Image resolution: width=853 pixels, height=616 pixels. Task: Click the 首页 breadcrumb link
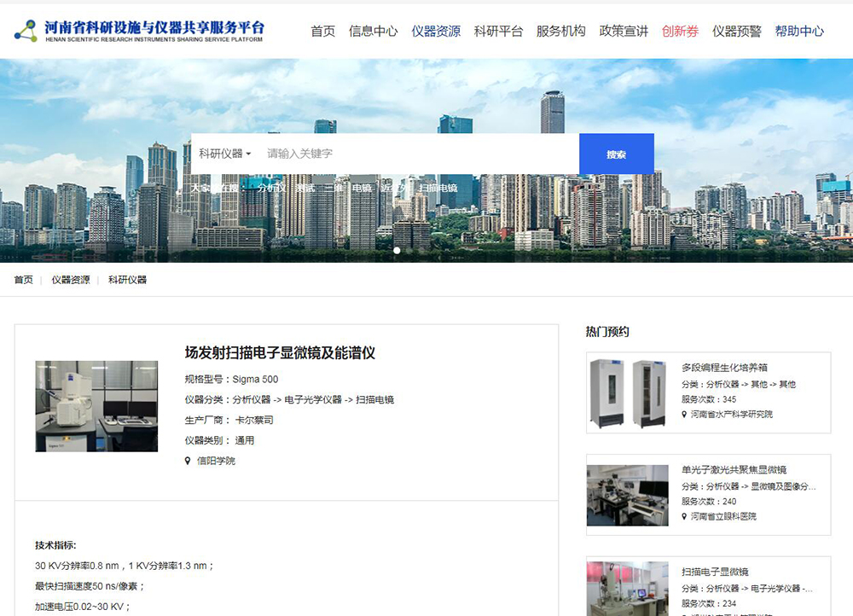click(x=23, y=280)
